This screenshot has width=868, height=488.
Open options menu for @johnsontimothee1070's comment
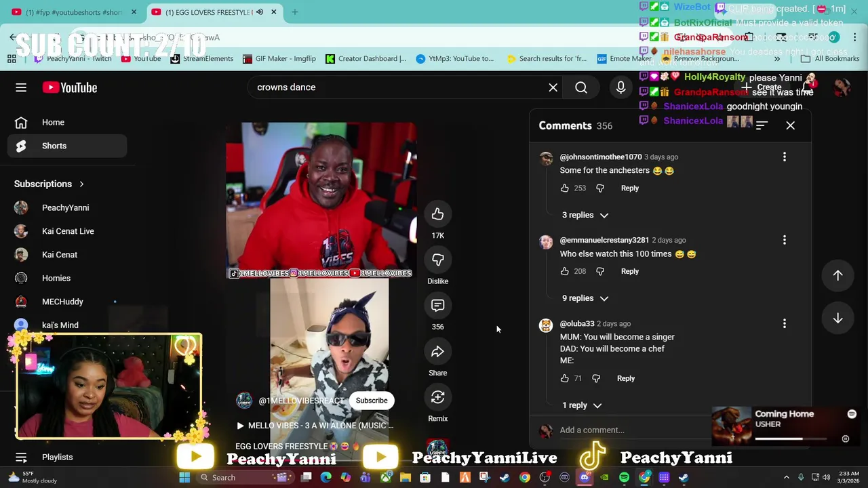pos(785,157)
